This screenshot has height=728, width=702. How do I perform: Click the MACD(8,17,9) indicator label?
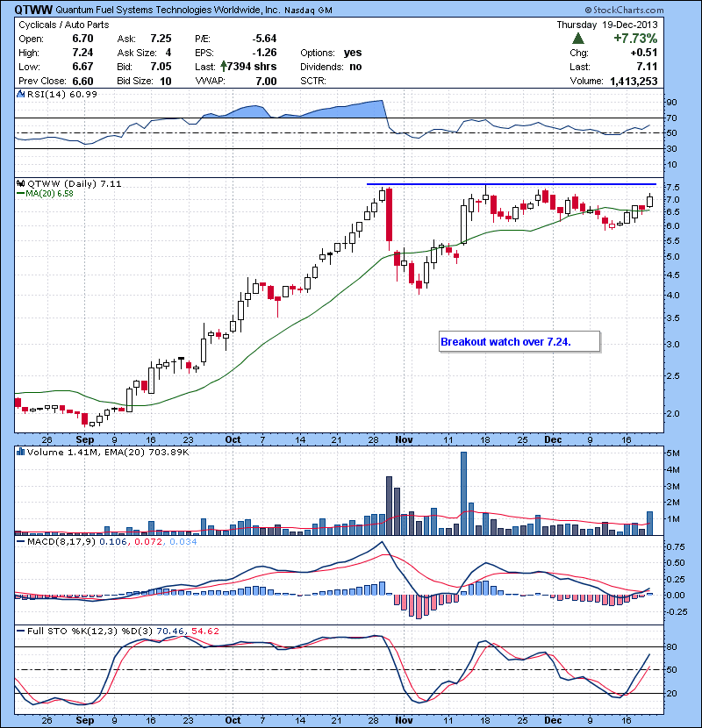point(61,542)
